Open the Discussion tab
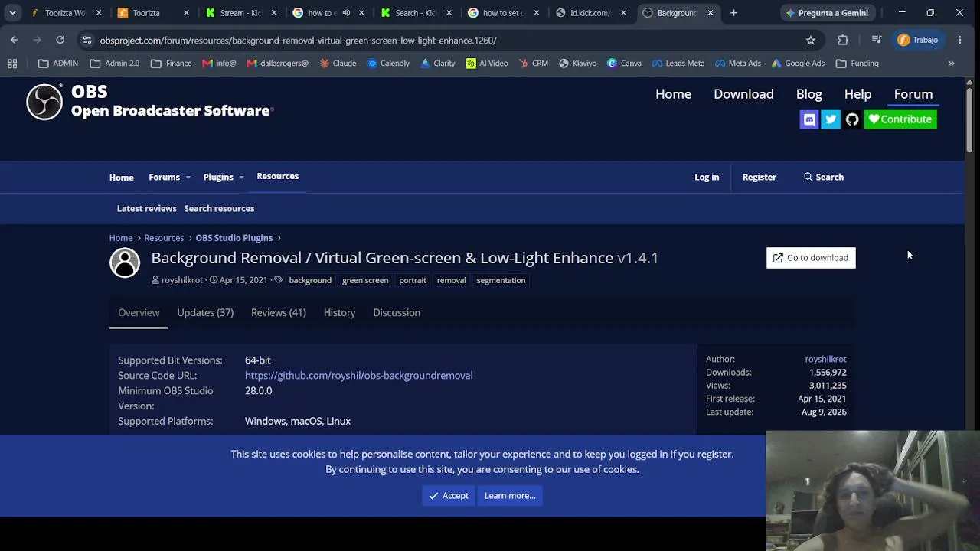Screen dimensions: 980x551 click(397, 312)
